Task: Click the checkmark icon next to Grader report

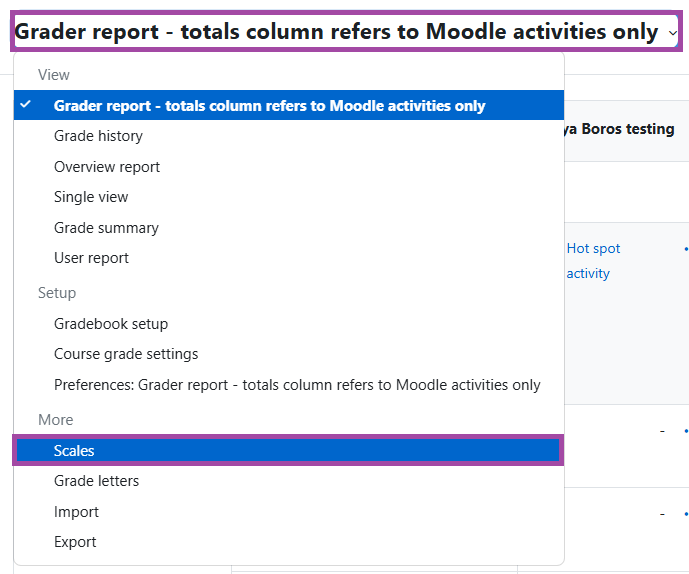Action: 25,105
